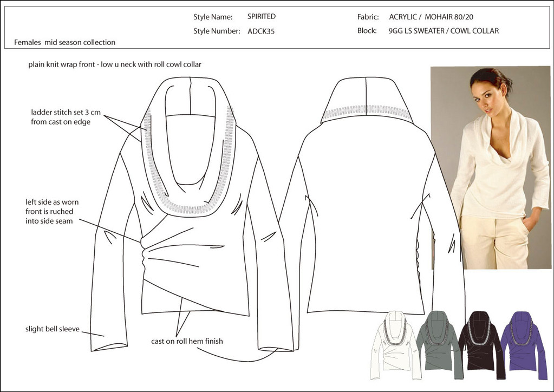
Task: Click the 'Style Number:' label
Action: 217,31
